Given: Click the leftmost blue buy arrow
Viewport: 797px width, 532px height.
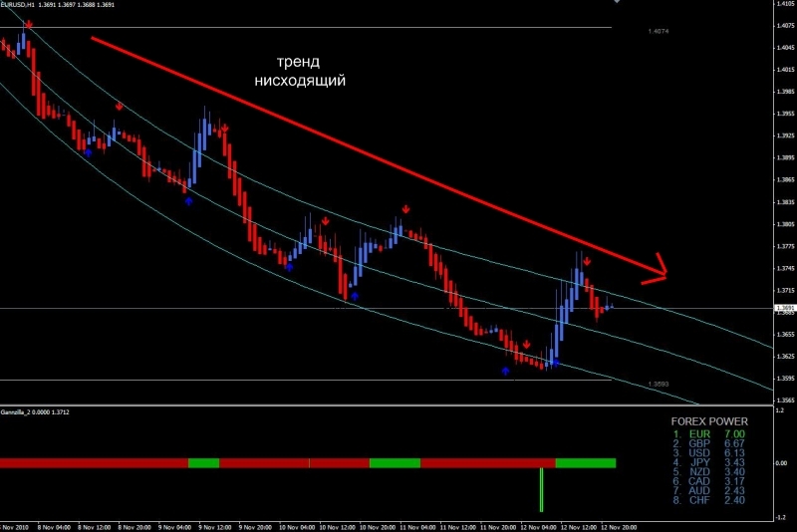Looking at the screenshot, I should (88, 152).
